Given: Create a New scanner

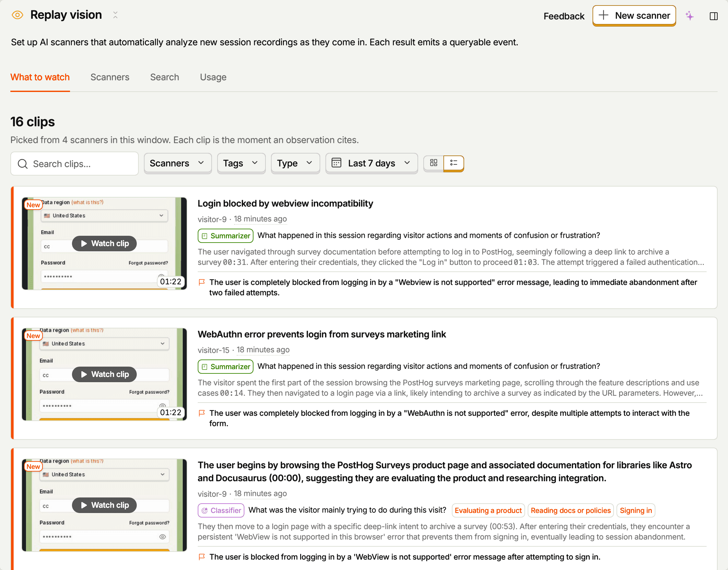Looking at the screenshot, I should [634, 15].
